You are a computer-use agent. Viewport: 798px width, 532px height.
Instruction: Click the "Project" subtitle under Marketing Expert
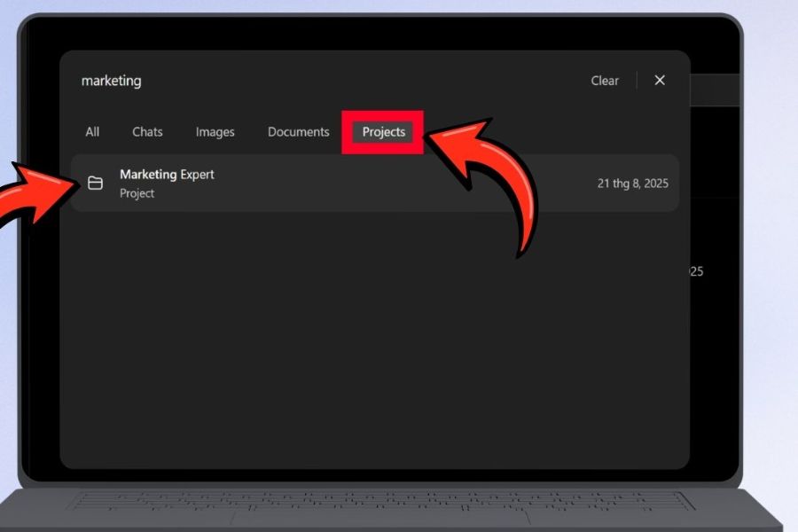(137, 193)
